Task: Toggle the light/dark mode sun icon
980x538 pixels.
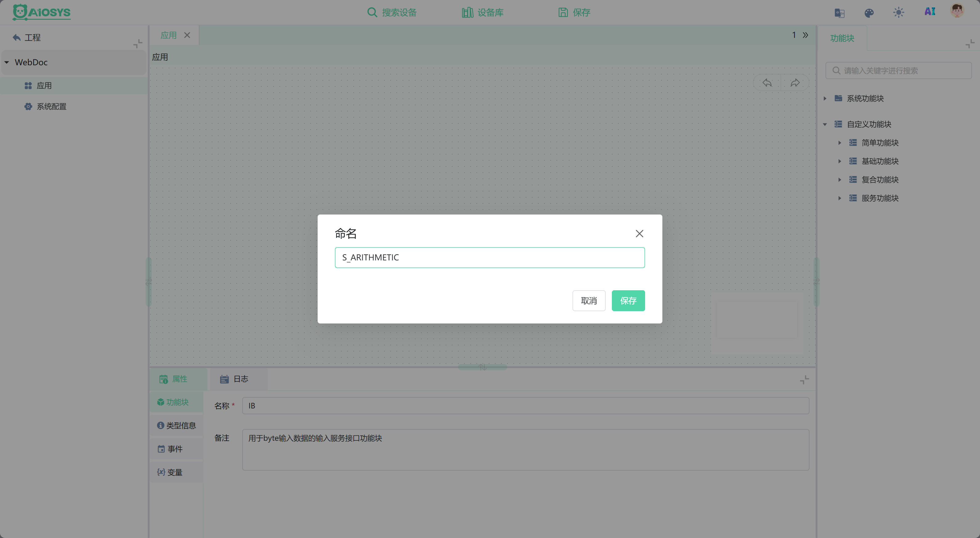Action: (x=898, y=13)
